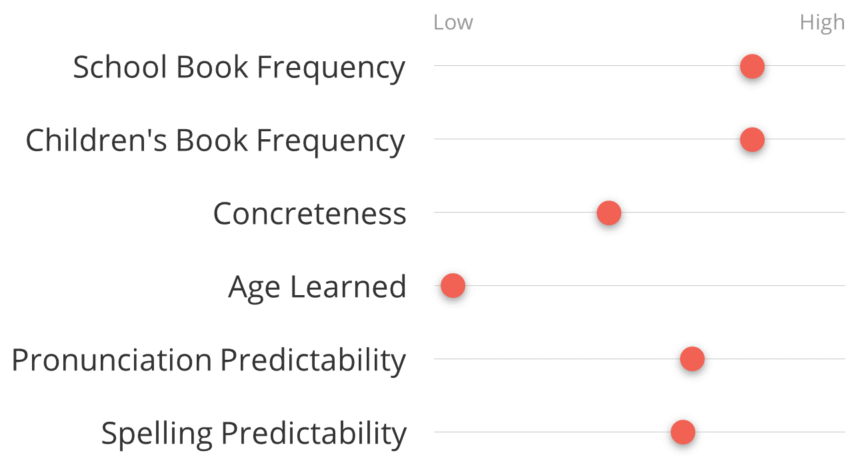Viewport: 868px width, 473px height.
Task: Click the School Book Frequency slider dot
Action: tap(752, 67)
